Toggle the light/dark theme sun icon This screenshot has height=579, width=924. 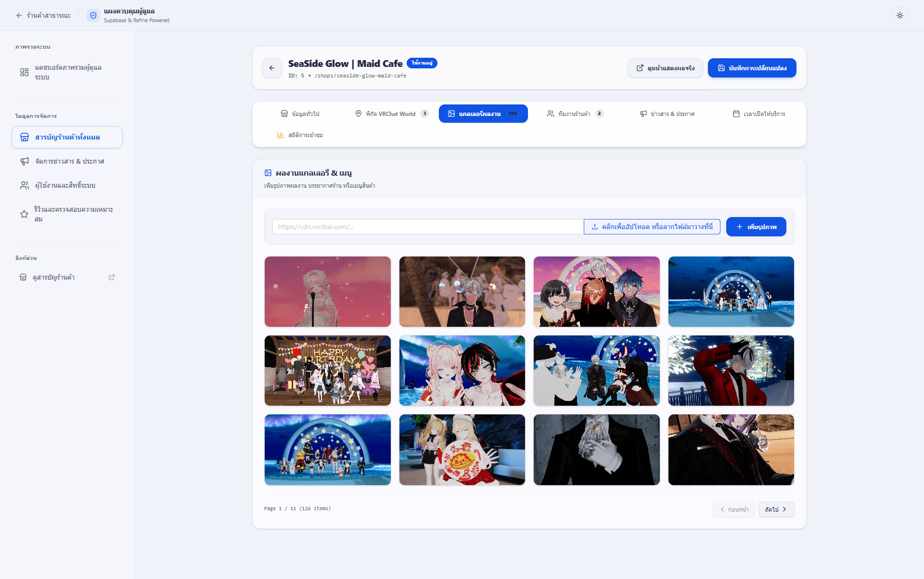point(899,15)
